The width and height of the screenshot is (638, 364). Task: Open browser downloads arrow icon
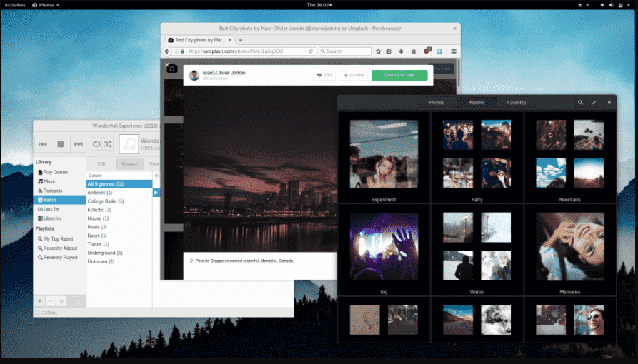(x=402, y=51)
